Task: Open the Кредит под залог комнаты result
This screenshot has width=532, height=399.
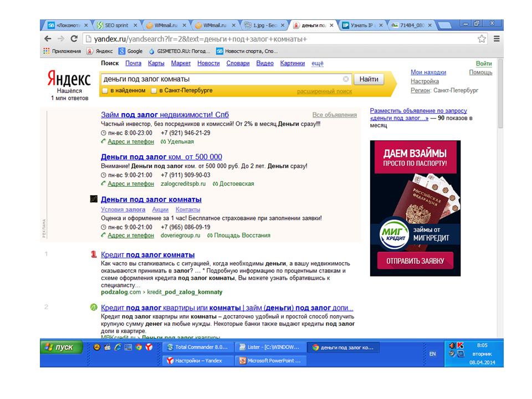Action: click(147, 254)
